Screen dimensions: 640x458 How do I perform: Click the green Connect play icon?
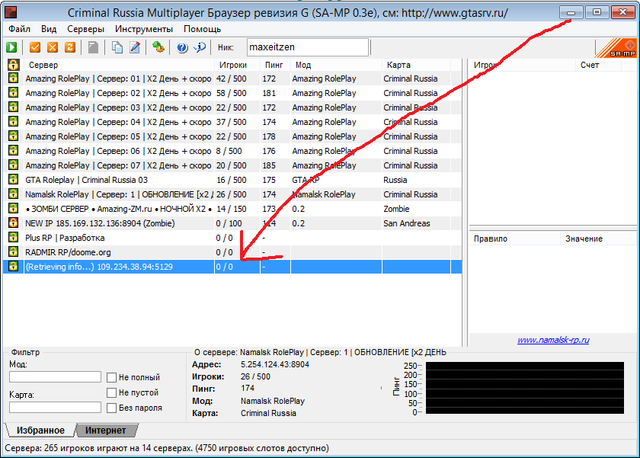point(11,47)
